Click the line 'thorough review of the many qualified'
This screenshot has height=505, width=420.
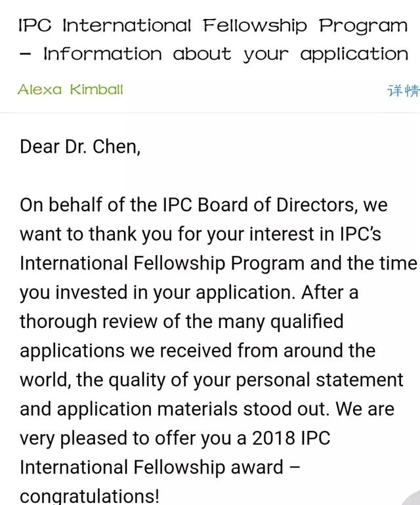182,322
